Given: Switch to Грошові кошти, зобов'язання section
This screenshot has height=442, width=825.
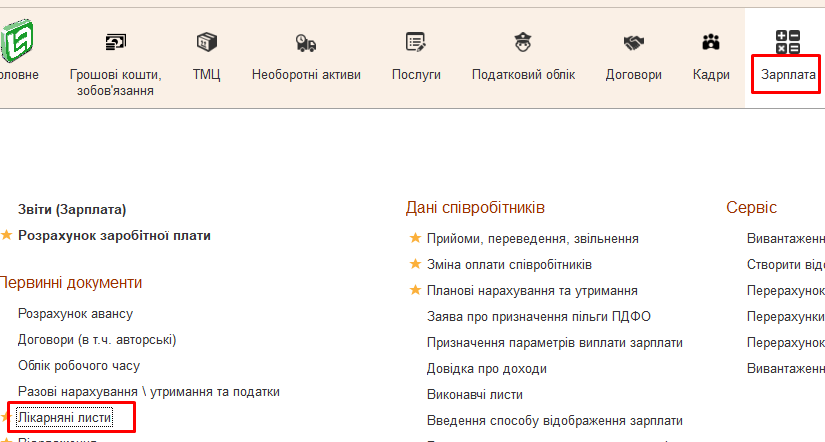Looking at the screenshot, I should 115,83.
